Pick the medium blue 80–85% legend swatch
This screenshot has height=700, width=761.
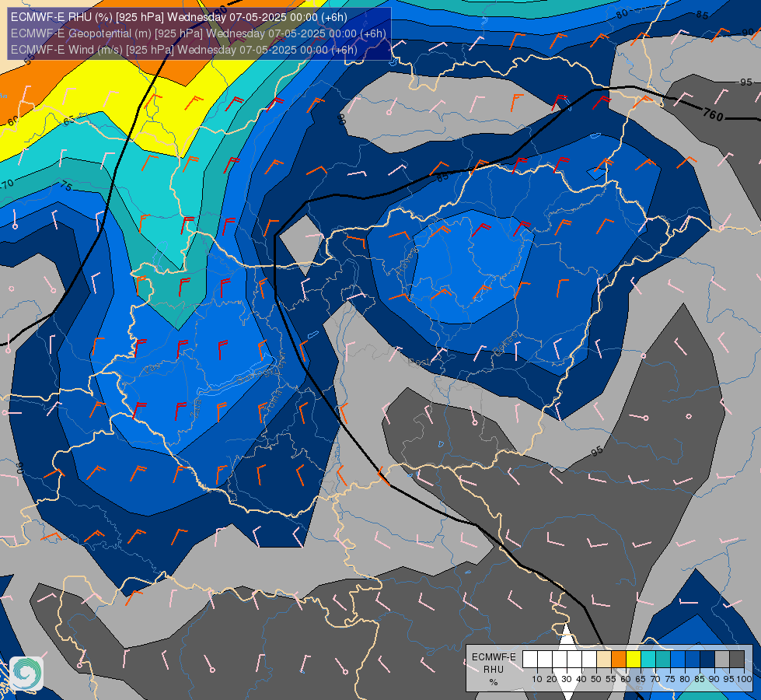tap(692, 659)
